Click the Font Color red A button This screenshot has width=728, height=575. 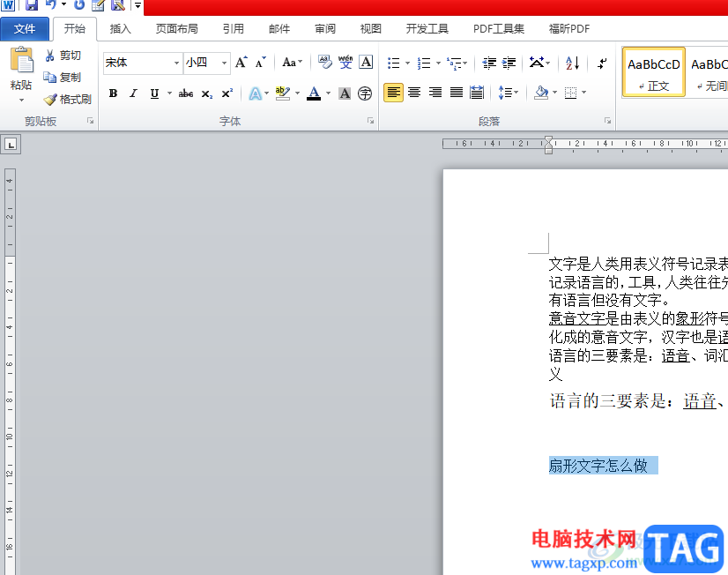[315, 93]
